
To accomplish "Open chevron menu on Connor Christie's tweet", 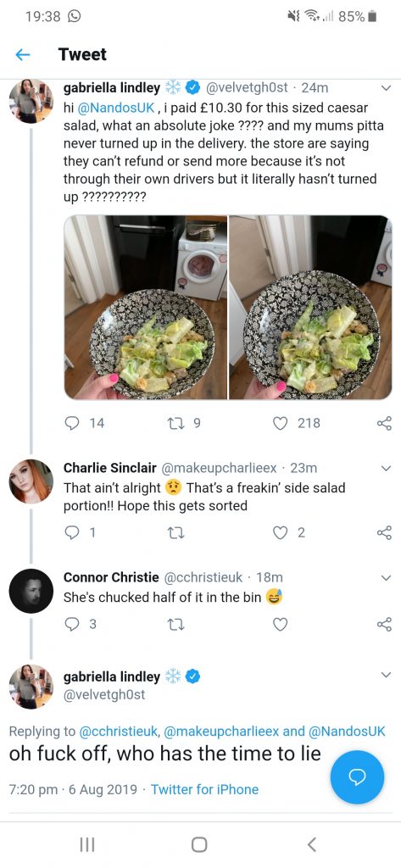I will click(x=387, y=577).
